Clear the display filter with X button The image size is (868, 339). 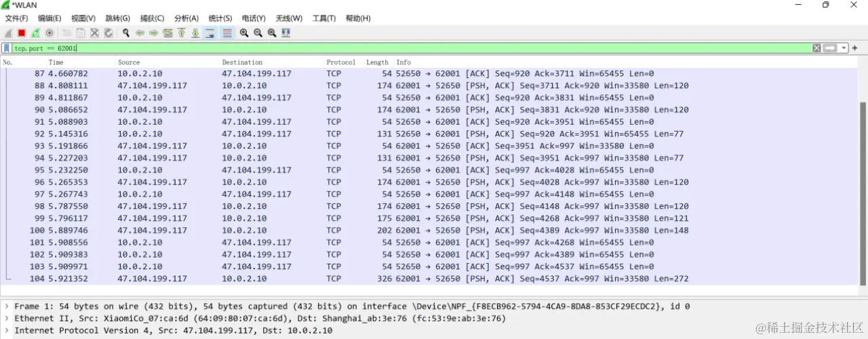tap(816, 48)
